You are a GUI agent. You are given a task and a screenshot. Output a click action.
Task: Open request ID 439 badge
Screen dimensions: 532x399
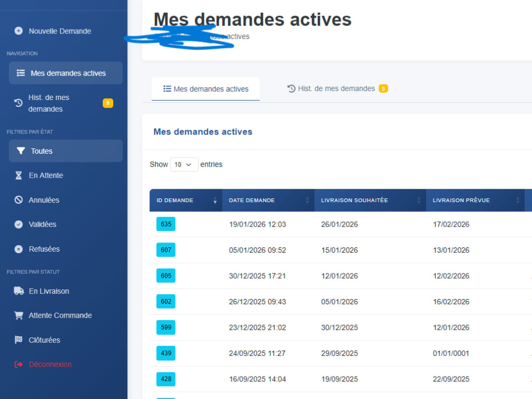166,353
